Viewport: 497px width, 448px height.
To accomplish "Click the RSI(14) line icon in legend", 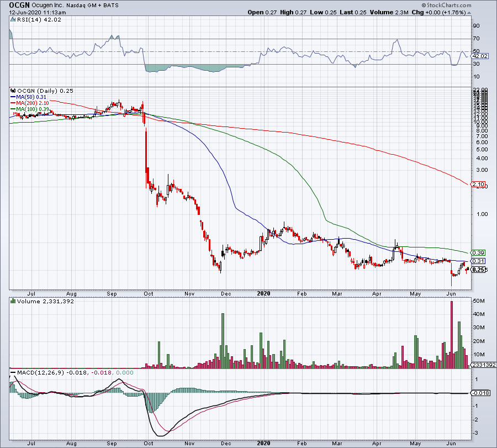I will point(13,20).
